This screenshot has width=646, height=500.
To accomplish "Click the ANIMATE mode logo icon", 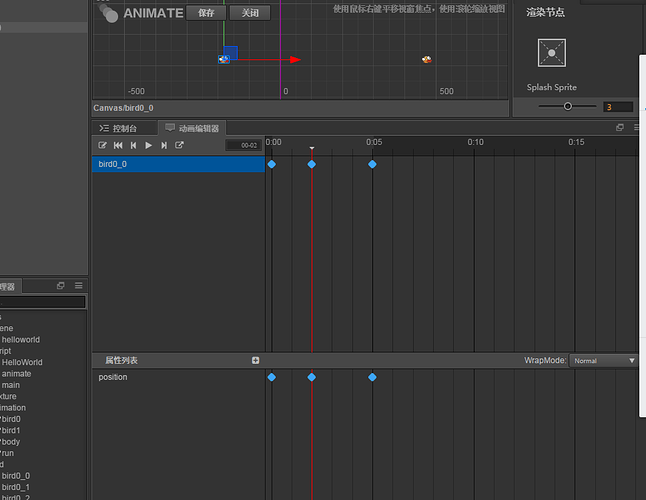I will (x=109, y=13).
